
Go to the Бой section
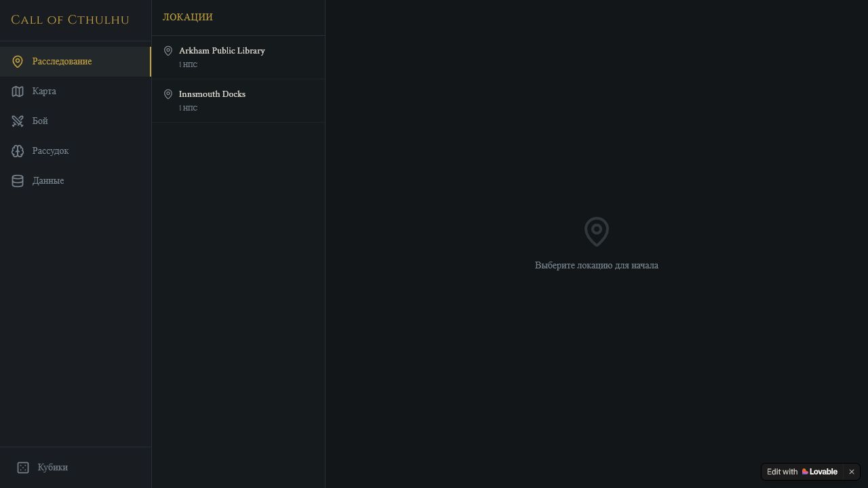[75, 121]
